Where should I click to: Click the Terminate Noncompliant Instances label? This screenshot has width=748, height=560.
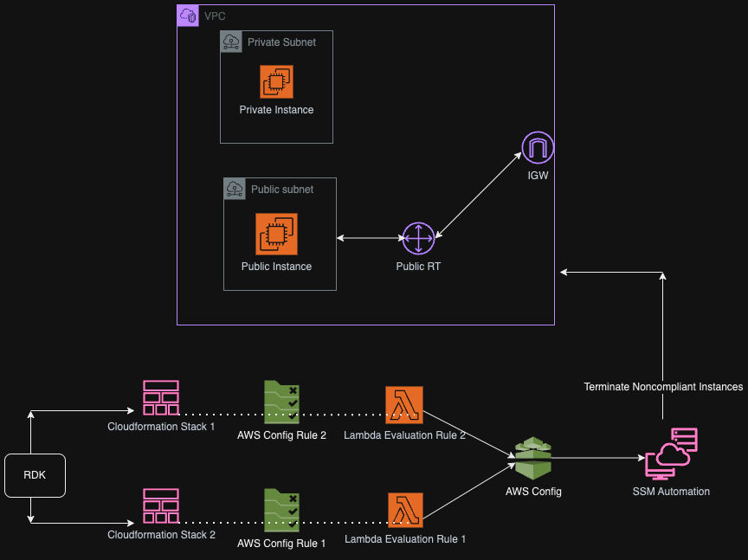click(663, 387)
